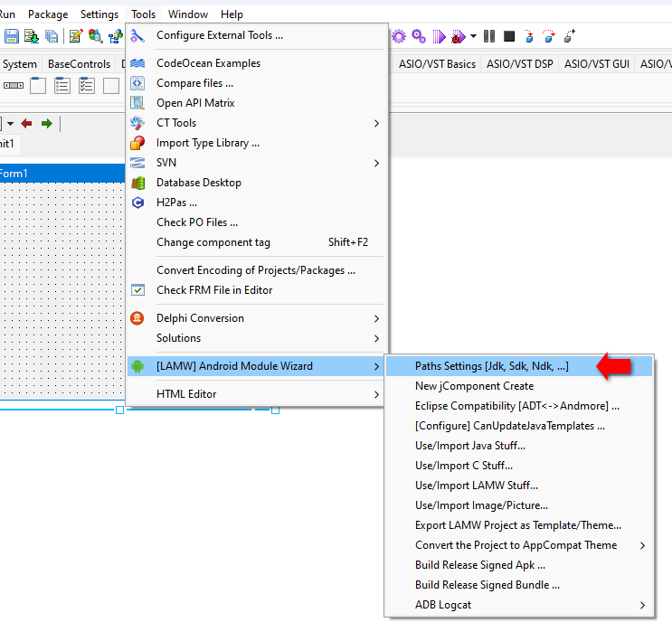Click the Step Out debug icon
Image resolution: width=672 pixels, height=632 pixels.
click(570, 36)
